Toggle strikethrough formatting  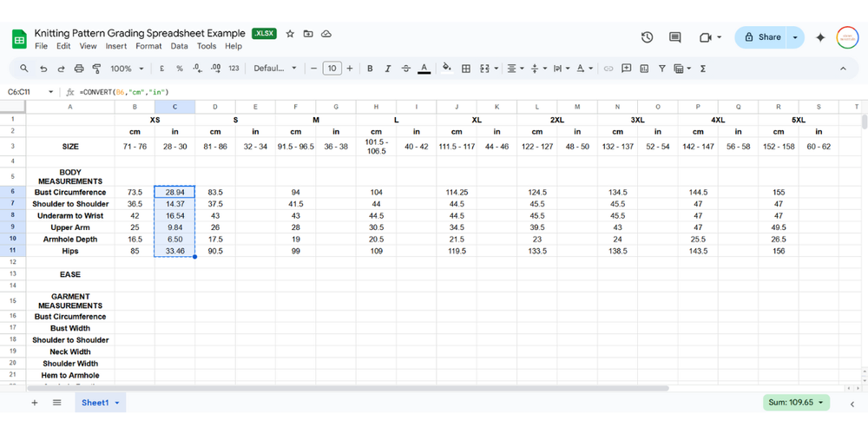tap(405, 69)
